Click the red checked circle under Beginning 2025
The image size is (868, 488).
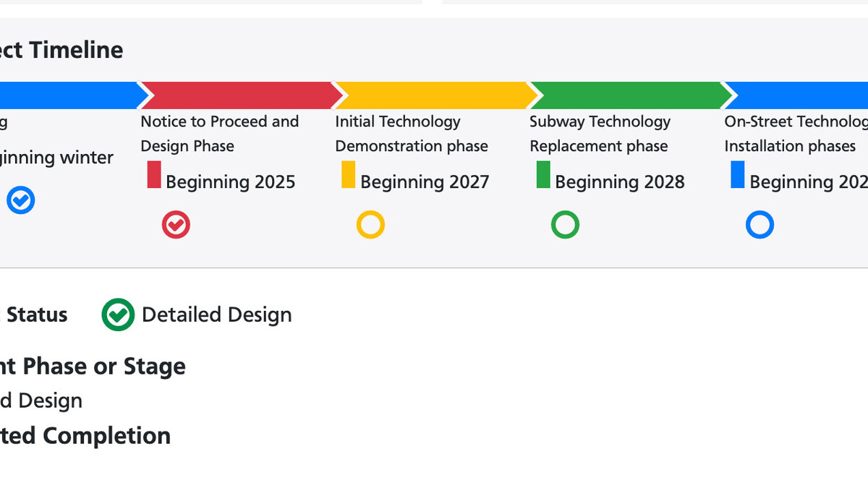176,225
